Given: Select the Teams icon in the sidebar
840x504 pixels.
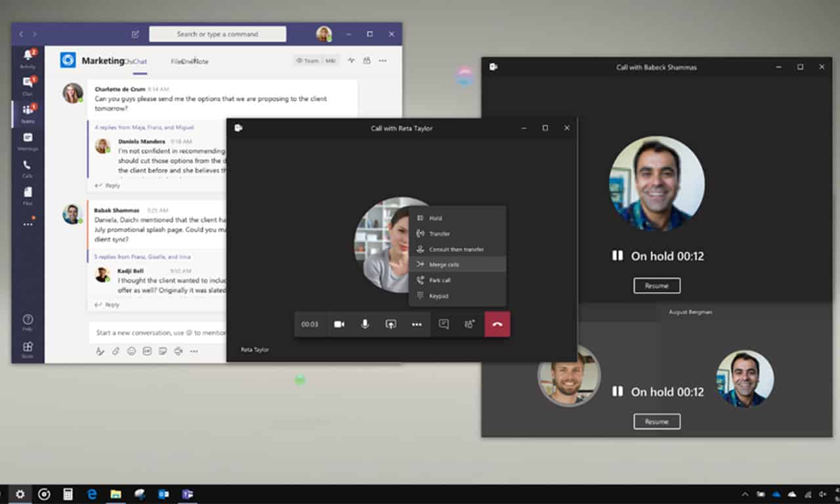Looking at the screenshot, I should tap(28, 113).
